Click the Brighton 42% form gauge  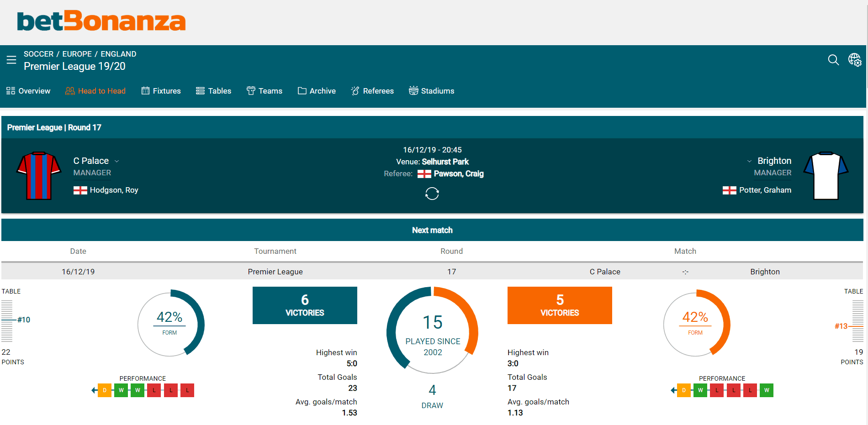click(x=697, y=324)
